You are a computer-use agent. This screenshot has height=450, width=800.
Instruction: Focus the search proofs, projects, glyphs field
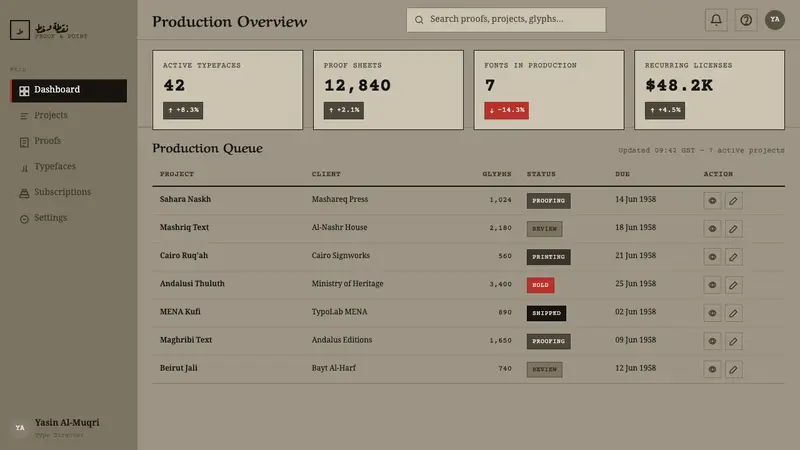(x=506, y=20)
